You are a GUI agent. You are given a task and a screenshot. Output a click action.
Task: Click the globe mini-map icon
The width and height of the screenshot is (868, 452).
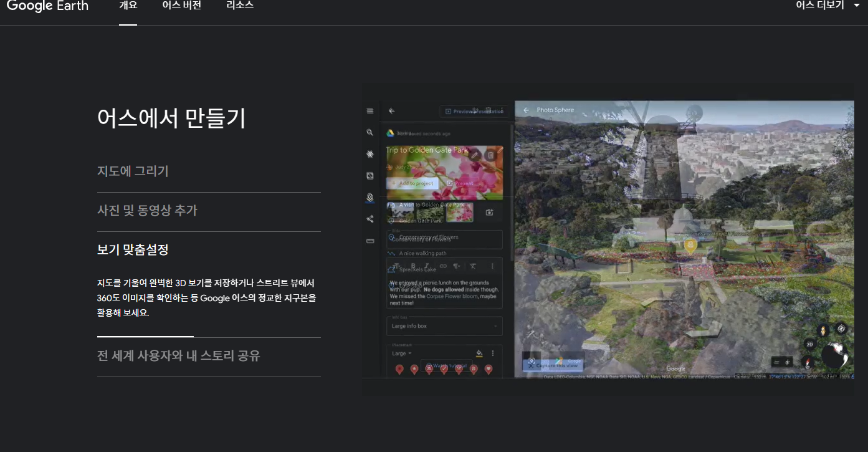[835, 355]
